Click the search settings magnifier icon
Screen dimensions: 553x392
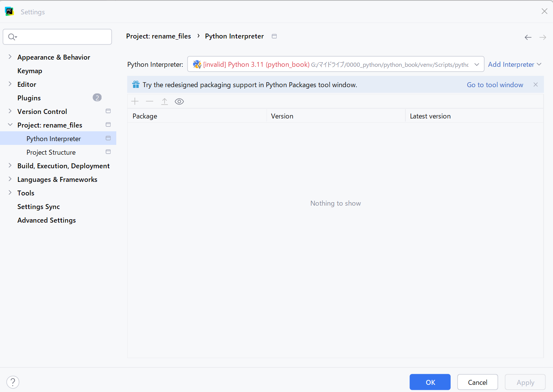(x=12, y=37)
